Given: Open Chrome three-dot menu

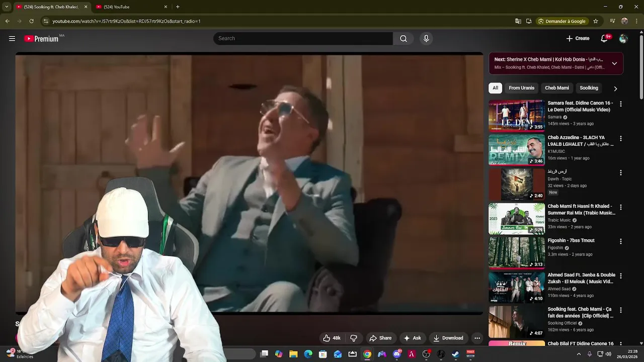Looking at the screenshot, I should coord(636,21).
